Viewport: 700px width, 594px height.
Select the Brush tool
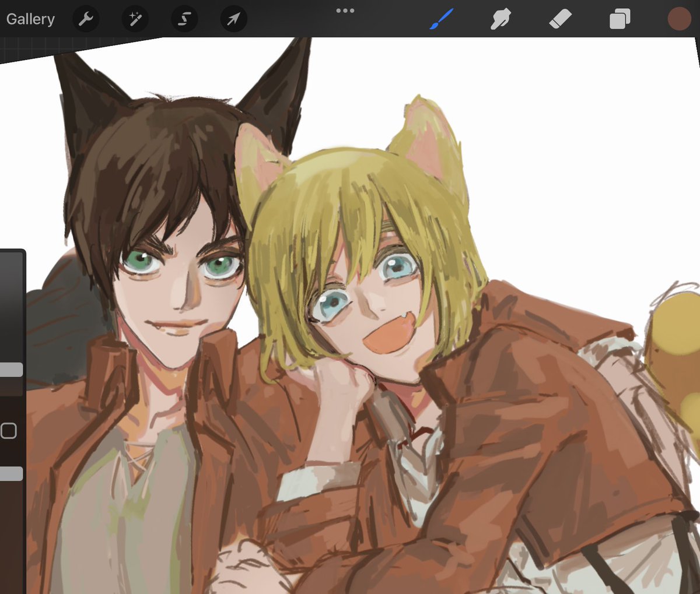pyautogui.click(x=442, y=19)
